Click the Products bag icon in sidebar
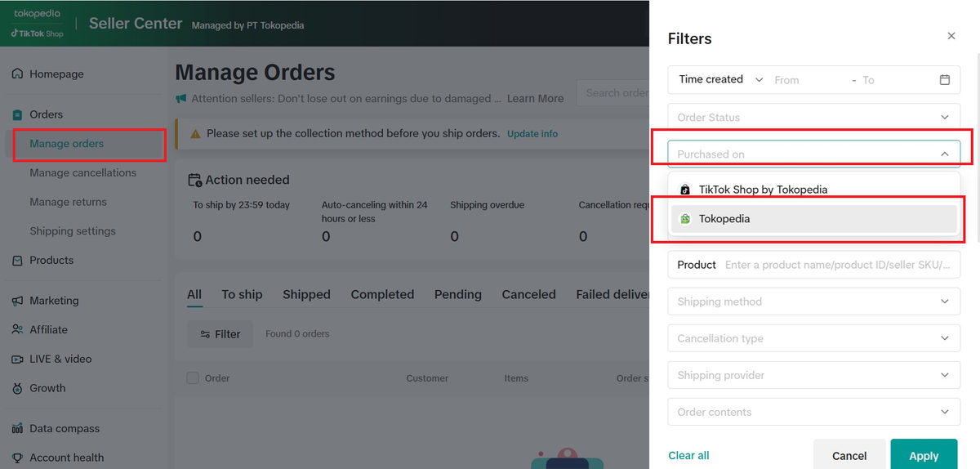The width and height of the screenshot is (980, 469). (17, 260)
